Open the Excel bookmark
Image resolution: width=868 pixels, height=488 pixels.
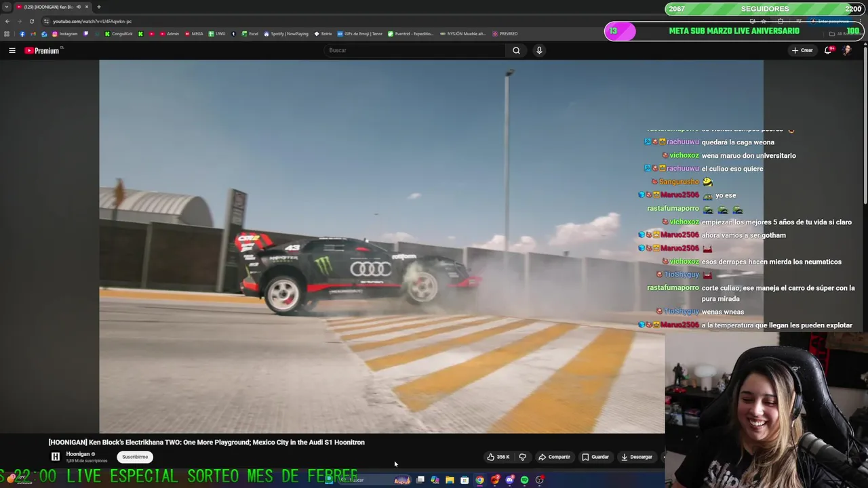(x=250, y=34)
